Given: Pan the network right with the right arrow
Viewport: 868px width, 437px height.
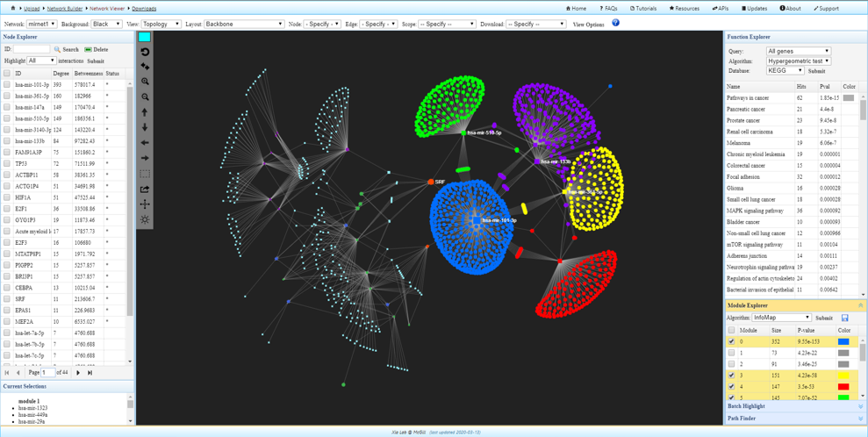Looking at the screenshot, I should pos(145,158).
